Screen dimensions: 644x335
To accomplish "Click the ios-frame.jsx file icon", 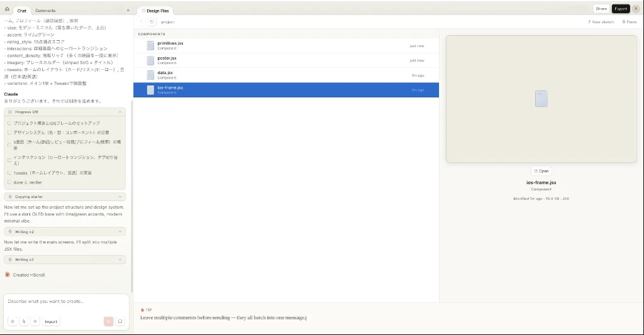I will tap(150, 90).
